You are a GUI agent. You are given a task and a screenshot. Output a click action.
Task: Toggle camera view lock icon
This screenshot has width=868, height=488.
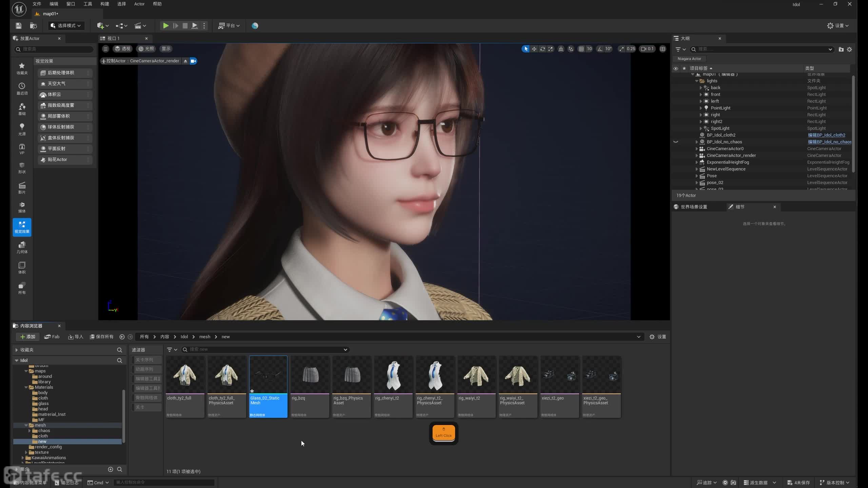click(x=193, y=61)
